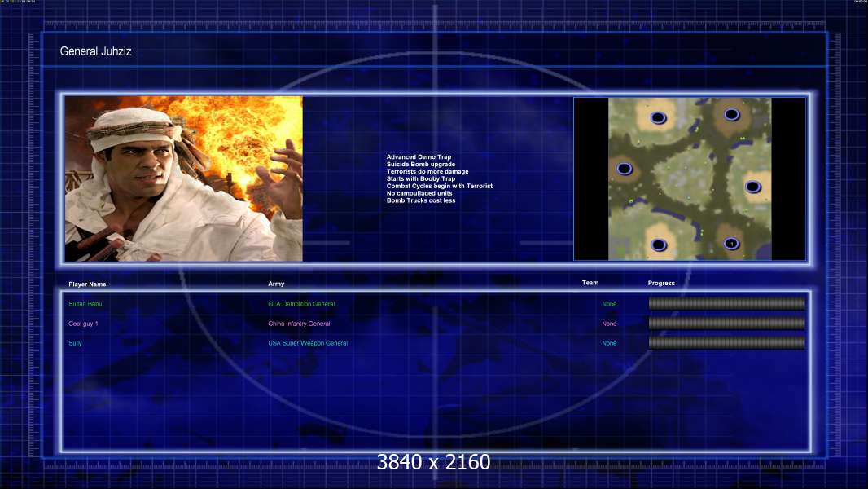Select player Sultan Babu
Viewport: 868px width, 489px height.
pyautogui.click(x=85, y=304)
